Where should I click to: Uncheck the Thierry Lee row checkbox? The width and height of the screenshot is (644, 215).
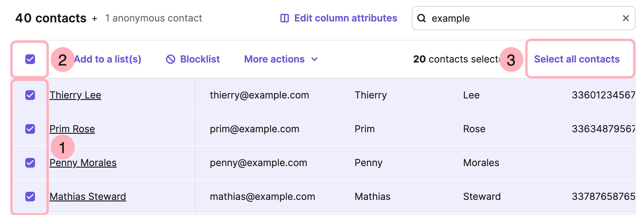[30, 95]
